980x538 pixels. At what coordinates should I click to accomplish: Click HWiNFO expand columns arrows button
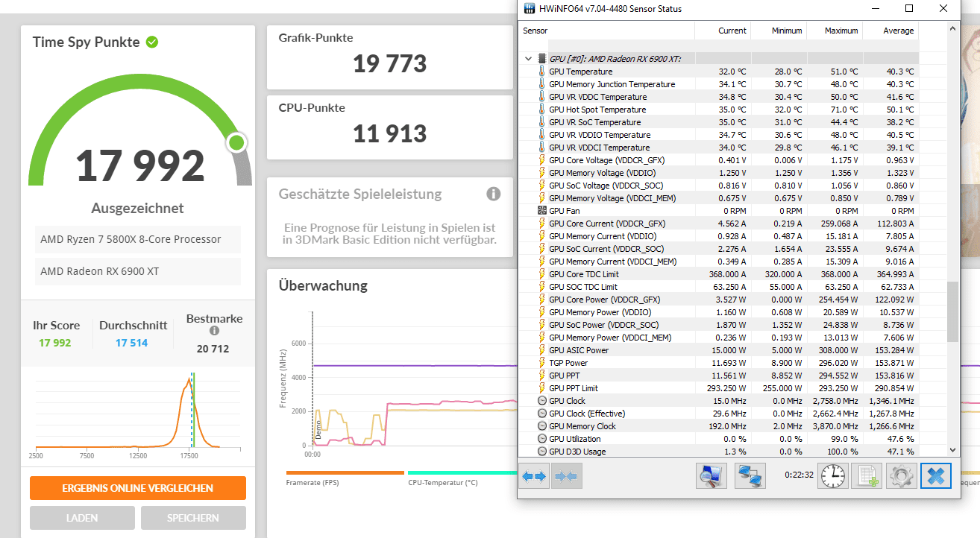[x=534, y=475]
